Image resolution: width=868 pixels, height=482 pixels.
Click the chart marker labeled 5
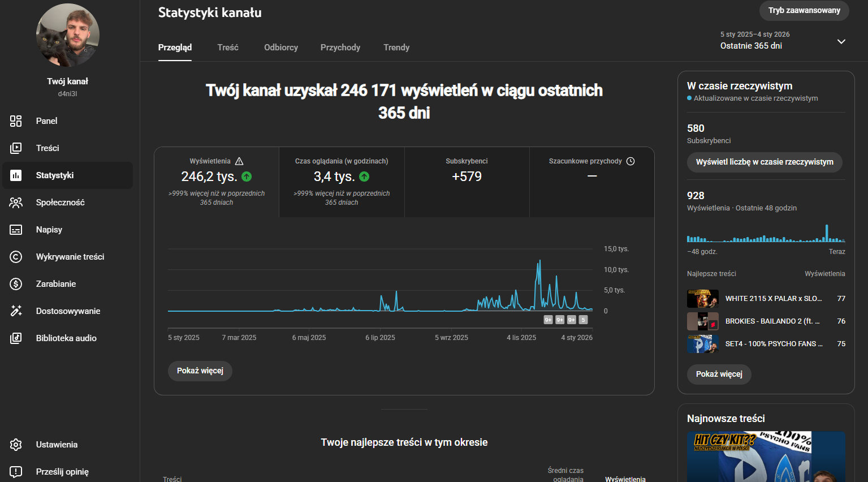(583, 320)
